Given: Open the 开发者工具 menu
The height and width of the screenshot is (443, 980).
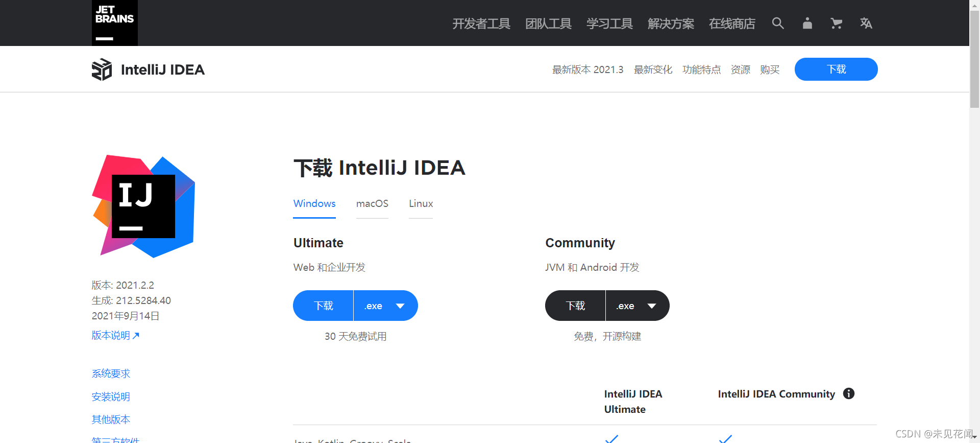Looking at the screenshot, I should (x=481, y=24).
